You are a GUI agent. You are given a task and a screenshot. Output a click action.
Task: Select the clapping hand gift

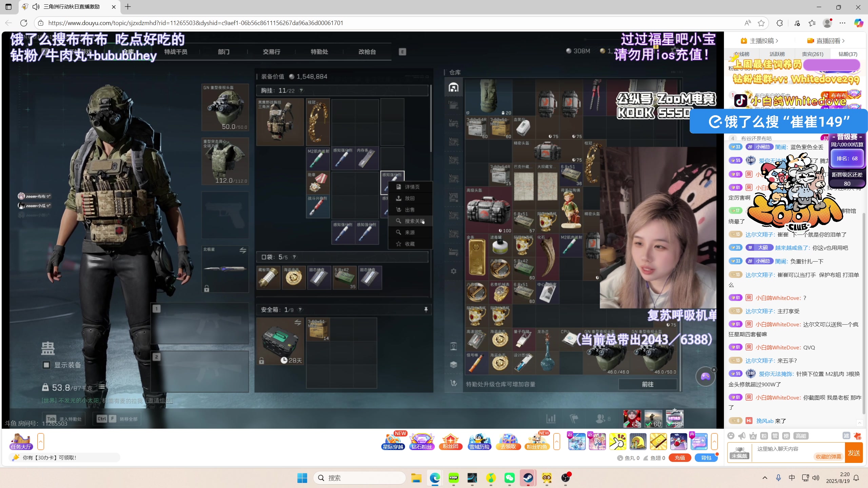(x=617, y=441)
